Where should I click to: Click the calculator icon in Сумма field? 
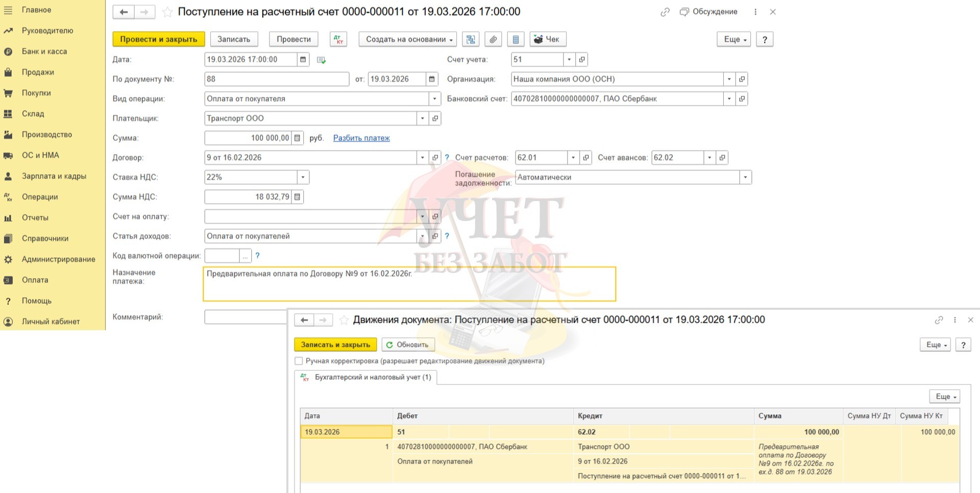(297, 138)
